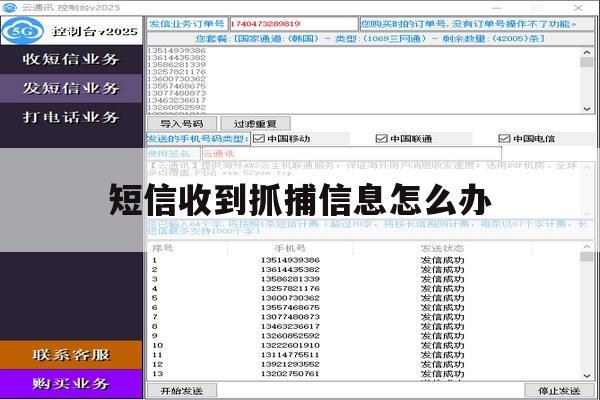The image size is (600, 400).
Task: Click the number list scroll down arrow
Action: 587,109
